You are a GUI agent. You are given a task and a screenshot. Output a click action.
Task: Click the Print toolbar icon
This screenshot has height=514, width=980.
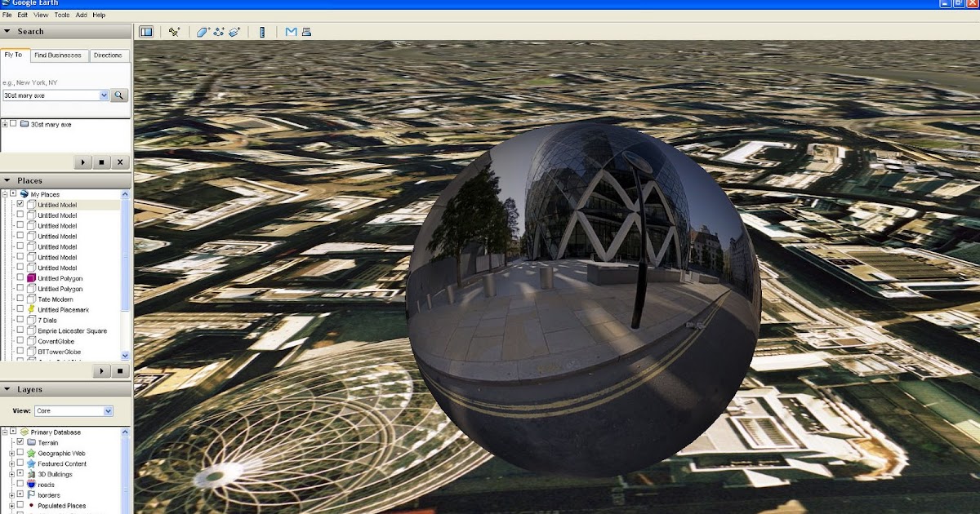[x=306, y=32]
